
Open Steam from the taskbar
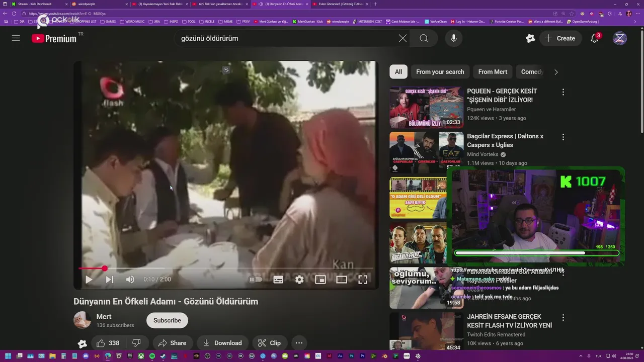(163, 356)
